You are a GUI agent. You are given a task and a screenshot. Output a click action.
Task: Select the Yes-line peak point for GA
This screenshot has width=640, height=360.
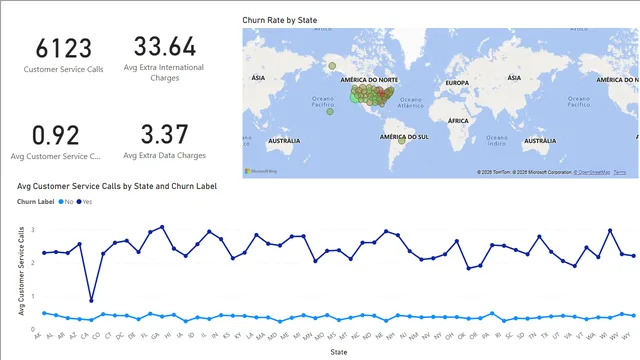click(x=162, y=227)
